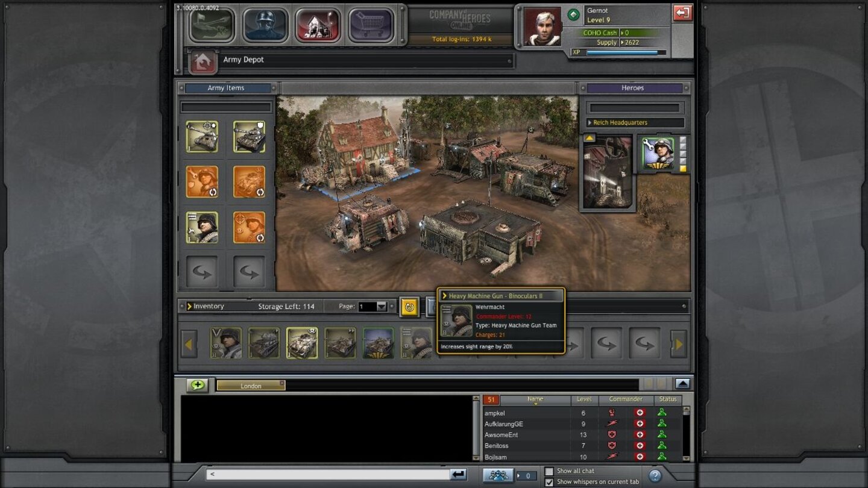Select the blue tank with gold wings item
868x488 pixels.
point(379,343)
